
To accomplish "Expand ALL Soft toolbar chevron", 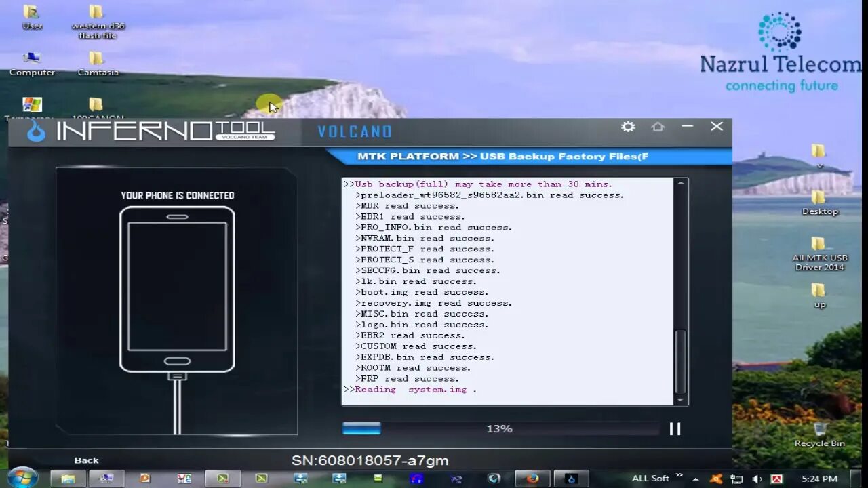I will (679, 476).
